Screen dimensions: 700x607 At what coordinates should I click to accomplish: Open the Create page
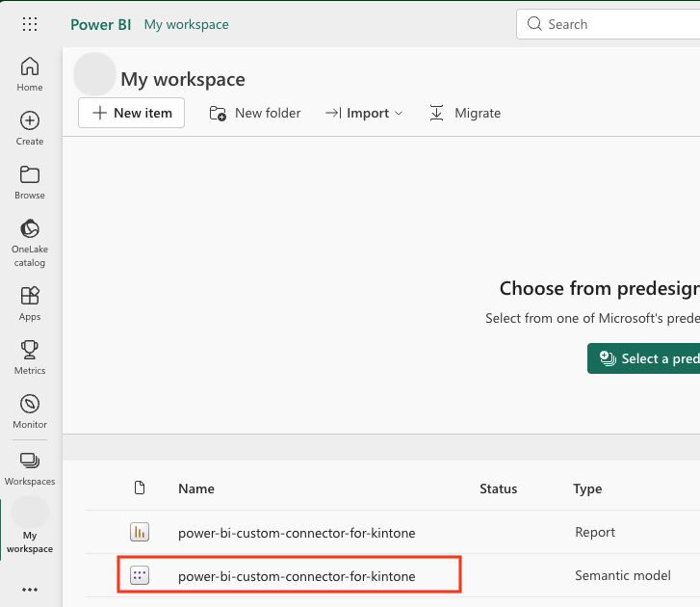30,129
